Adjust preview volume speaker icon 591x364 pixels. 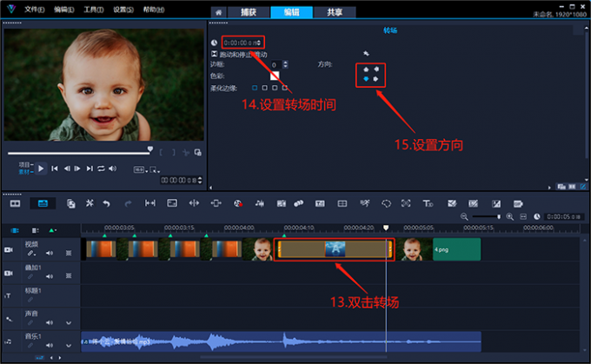click(112, 169)
